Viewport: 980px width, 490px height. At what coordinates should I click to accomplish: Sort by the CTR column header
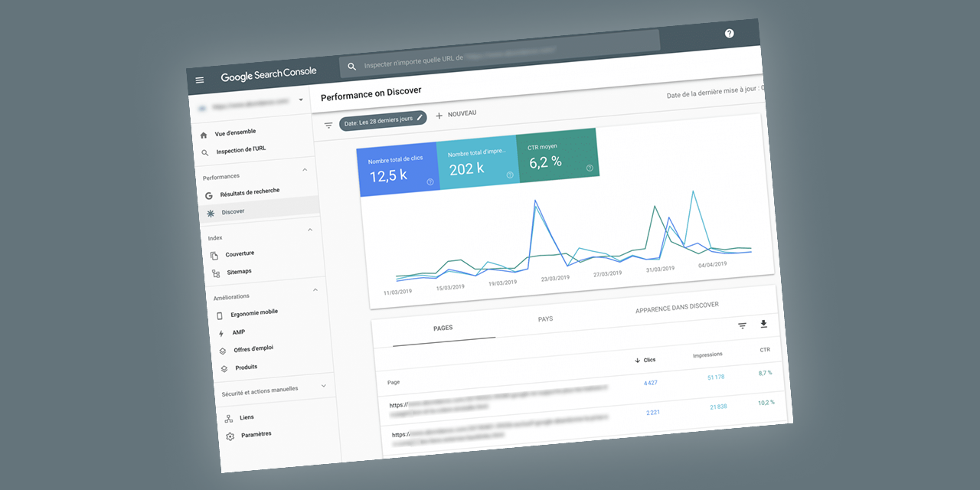coord(765,350)
